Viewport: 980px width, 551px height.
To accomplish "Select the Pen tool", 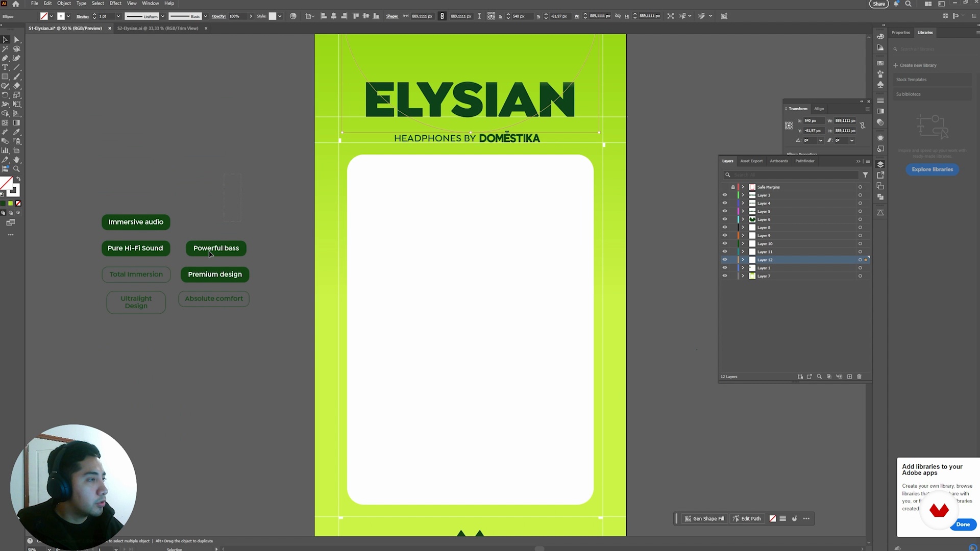I will (5, 58).
